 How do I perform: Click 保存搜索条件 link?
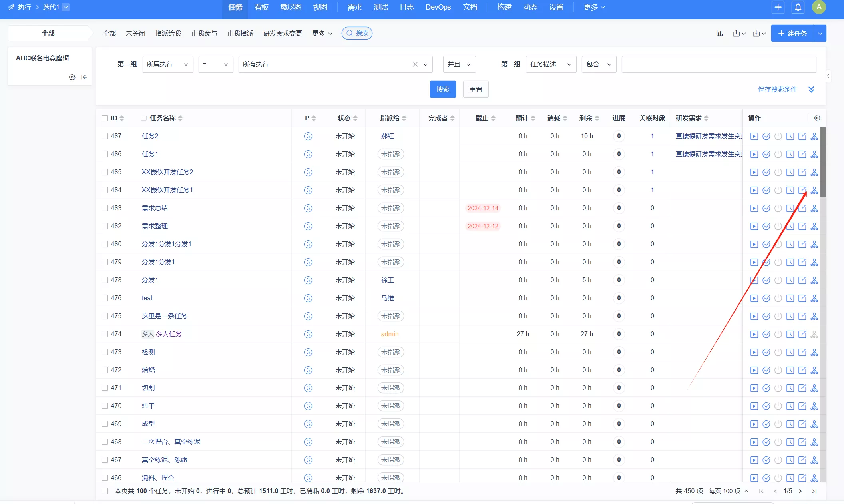pyautogui.click(x=777, y=90)
